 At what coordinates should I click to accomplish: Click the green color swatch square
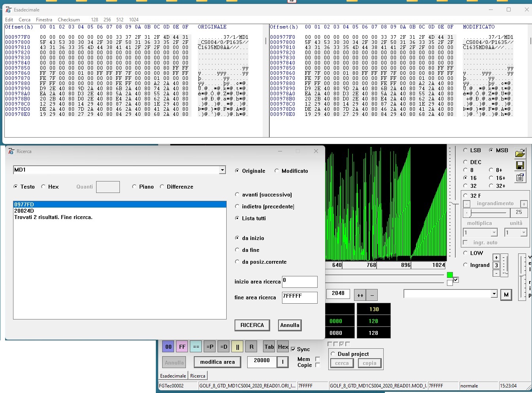point(450,275)
